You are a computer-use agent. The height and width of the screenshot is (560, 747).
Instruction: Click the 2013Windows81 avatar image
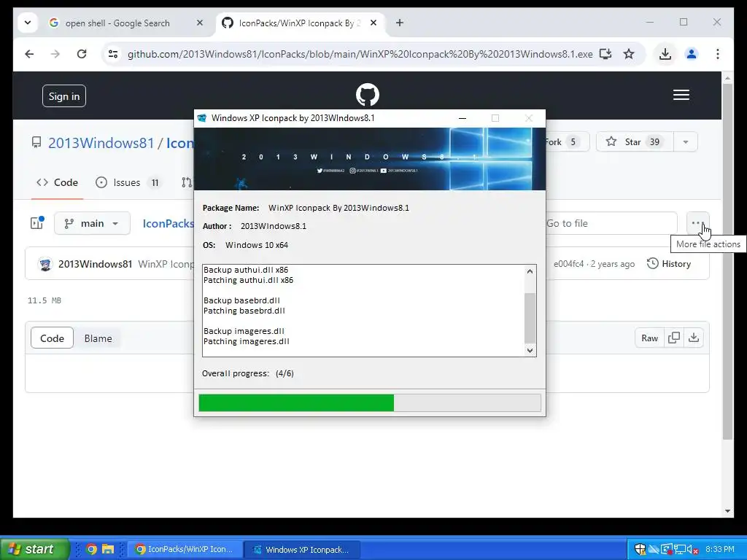pos(45,264)
